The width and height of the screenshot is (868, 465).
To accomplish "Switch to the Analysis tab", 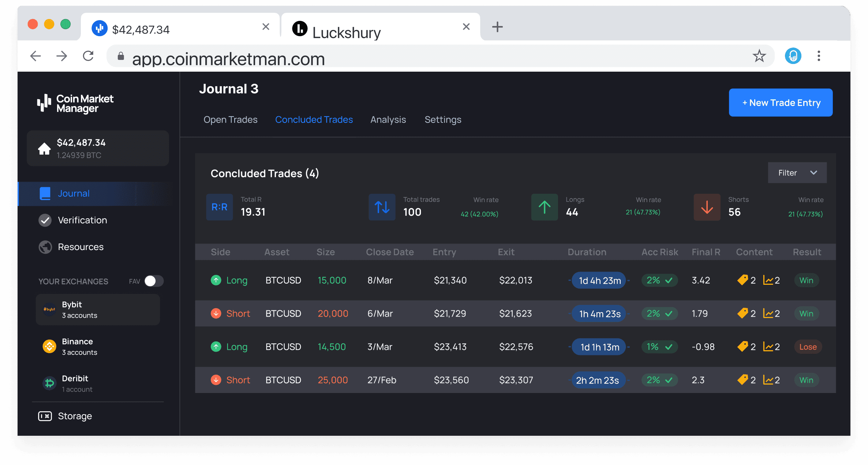I will point(388,119).
